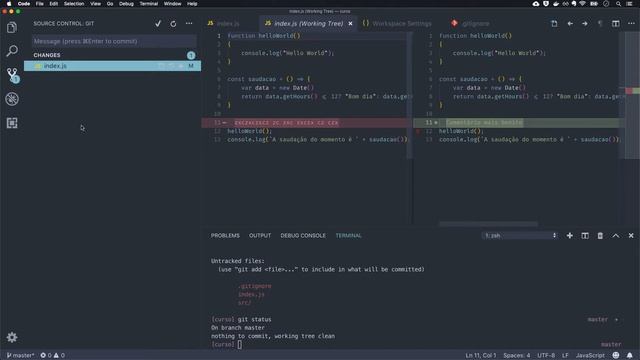Open editor more actions ellipsis menu
Image resolution: width=640 pixels, height=360 pixels.
pos(631,24)
